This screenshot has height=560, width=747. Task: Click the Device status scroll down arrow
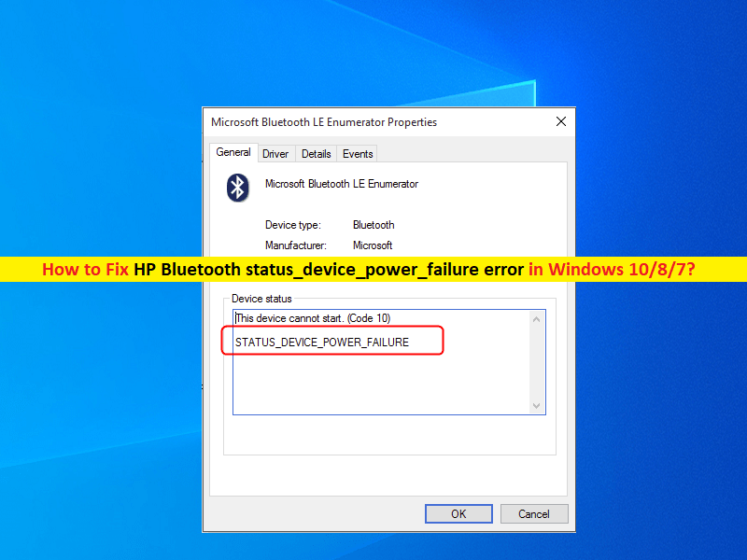(x=536, y=406)
